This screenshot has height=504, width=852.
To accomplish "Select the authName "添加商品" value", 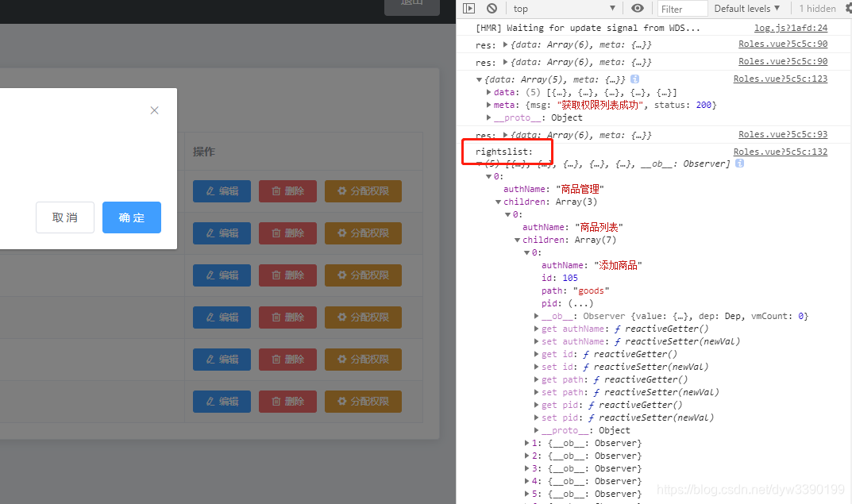I will tap(618, 265).
